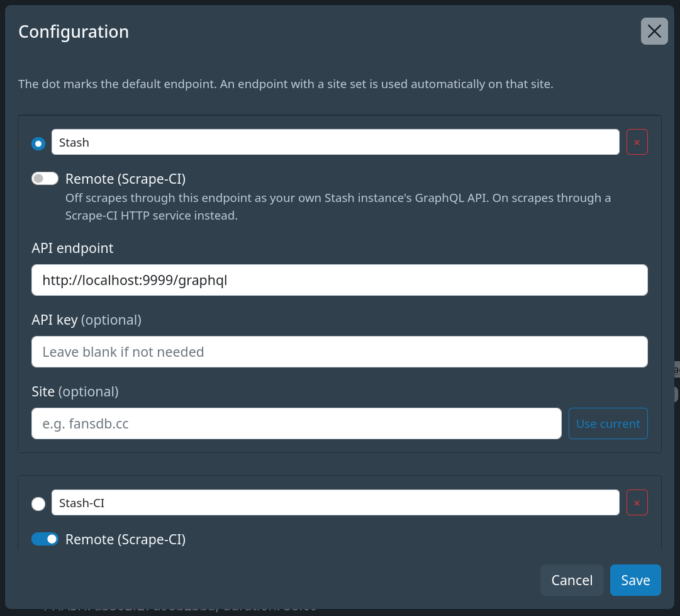Click the 'API key (optional)' label
The height and width of the screenshot is (616, 680).
[x=86, y=320]
